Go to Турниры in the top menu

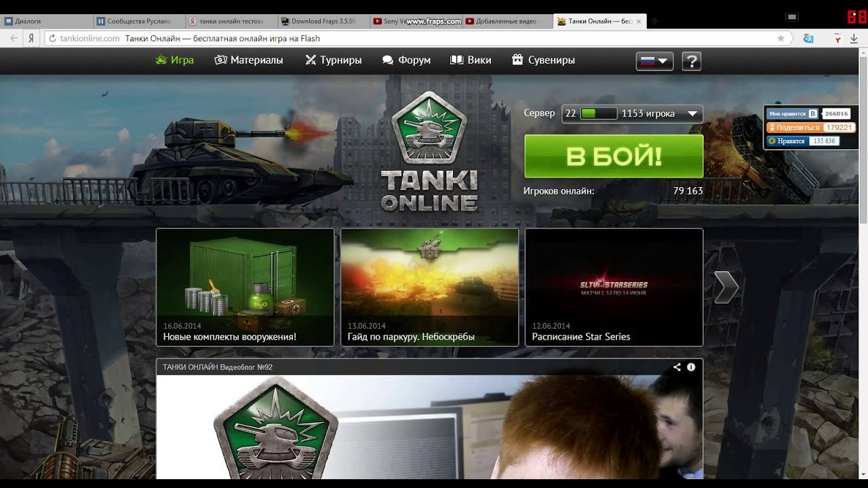point(333,60)
